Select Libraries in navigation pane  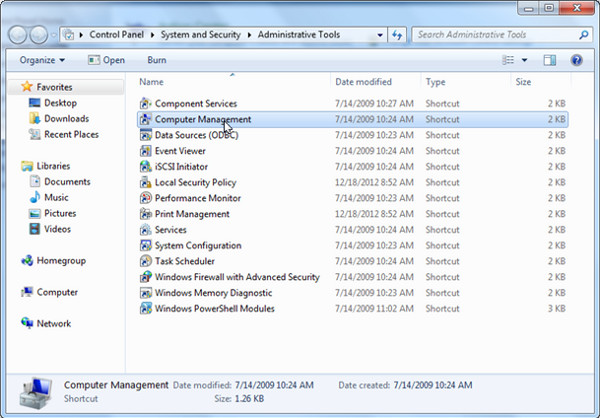[53, 166]
